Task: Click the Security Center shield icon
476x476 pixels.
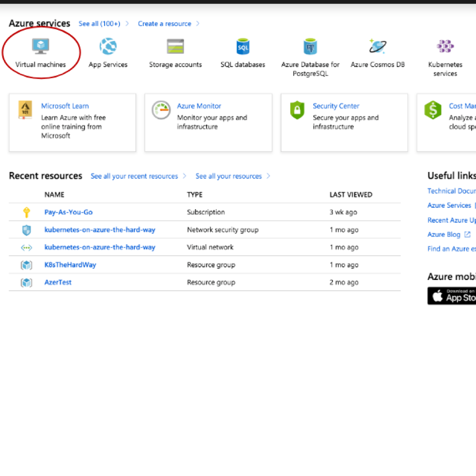Action: 297,110
